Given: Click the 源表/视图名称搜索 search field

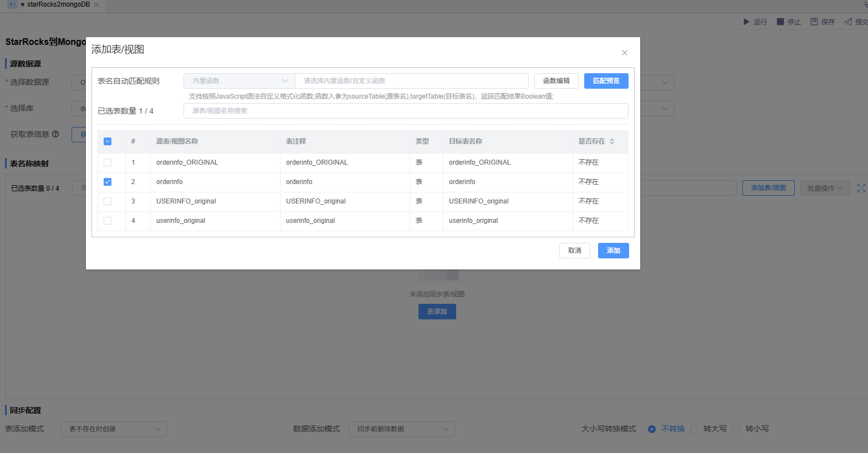Looking at the screenshot, I should 405,111.
